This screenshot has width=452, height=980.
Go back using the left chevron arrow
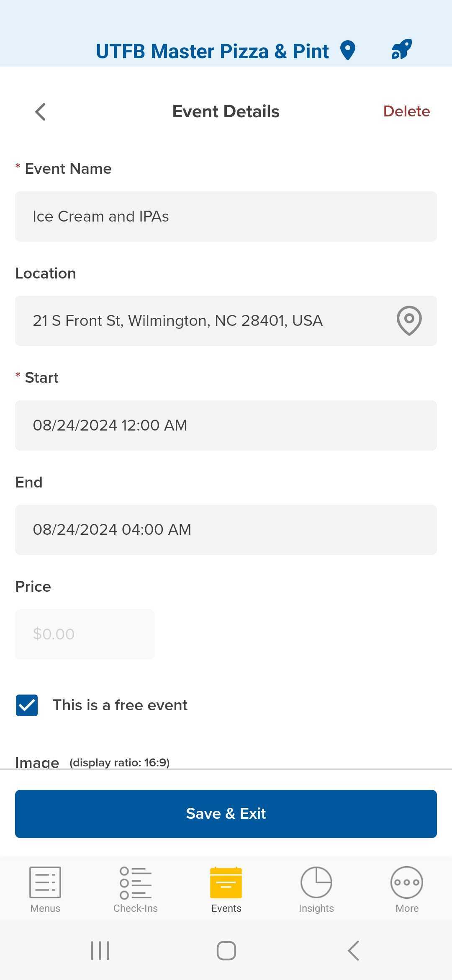click(40, 112)
